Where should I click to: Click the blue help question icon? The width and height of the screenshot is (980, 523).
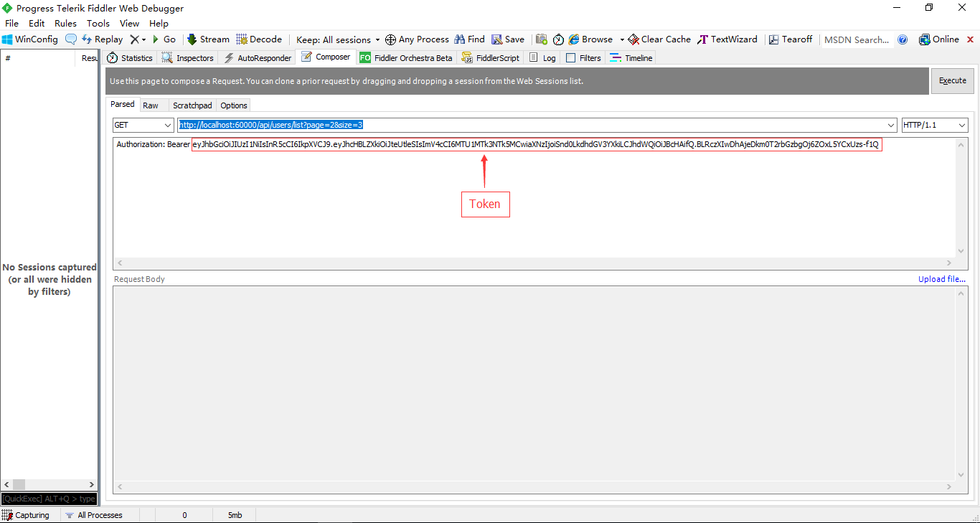point(903,39)
